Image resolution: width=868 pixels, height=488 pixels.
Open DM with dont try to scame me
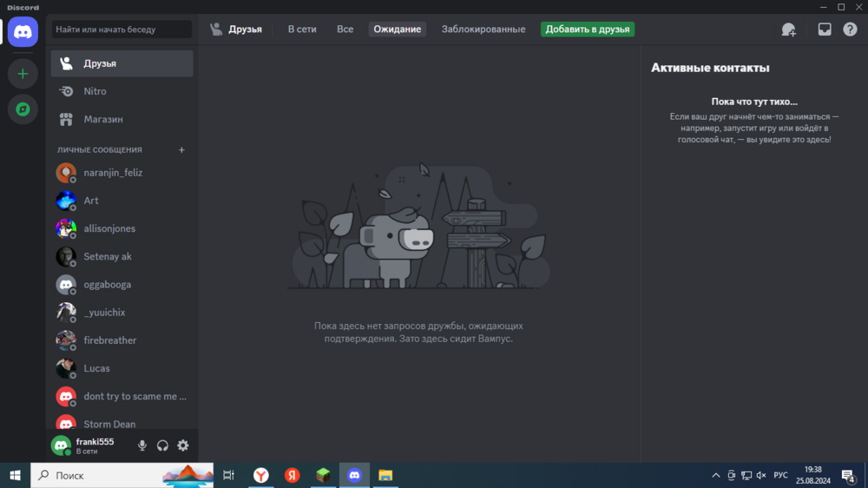click(122, 396)
